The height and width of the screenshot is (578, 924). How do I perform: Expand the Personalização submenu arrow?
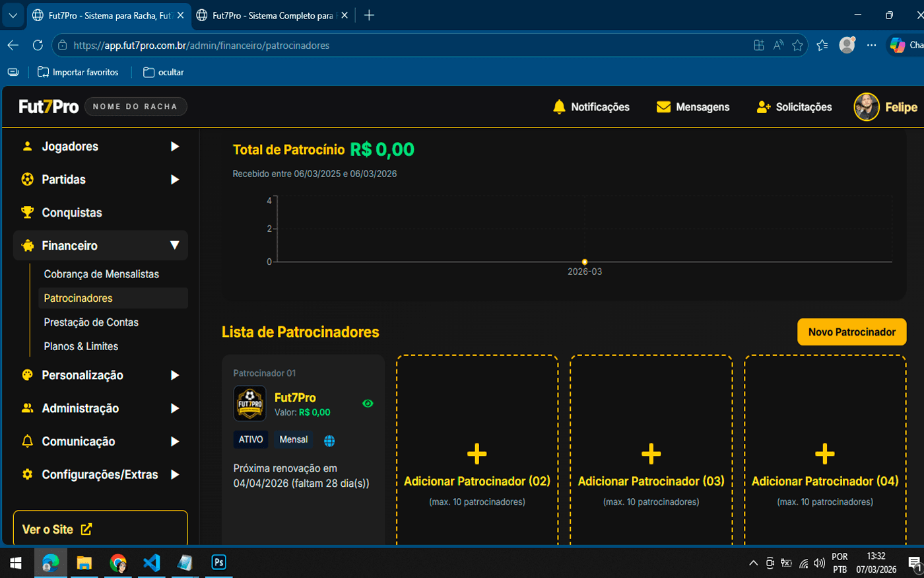pos(175,375)
